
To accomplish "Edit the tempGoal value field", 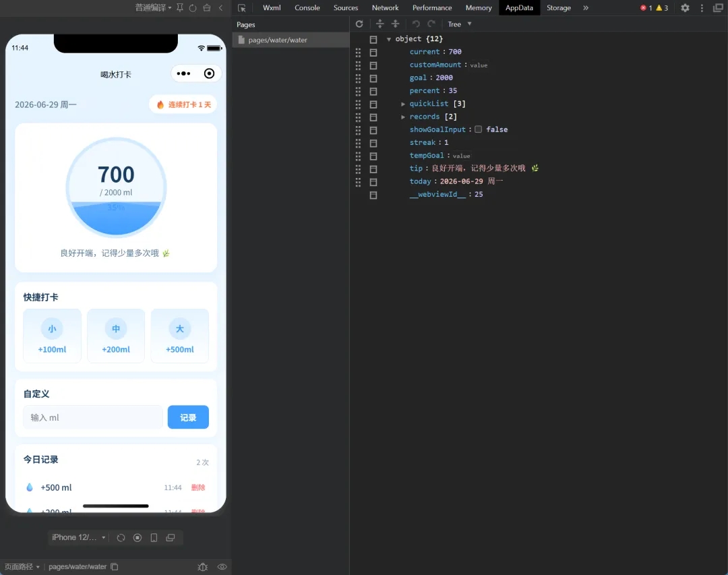I will coord(462,156).
